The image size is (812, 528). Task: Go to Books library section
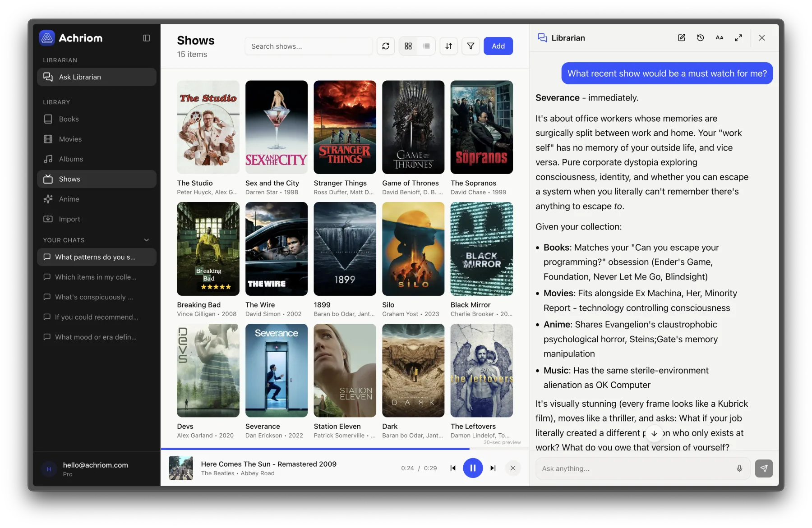coord(97,119)
